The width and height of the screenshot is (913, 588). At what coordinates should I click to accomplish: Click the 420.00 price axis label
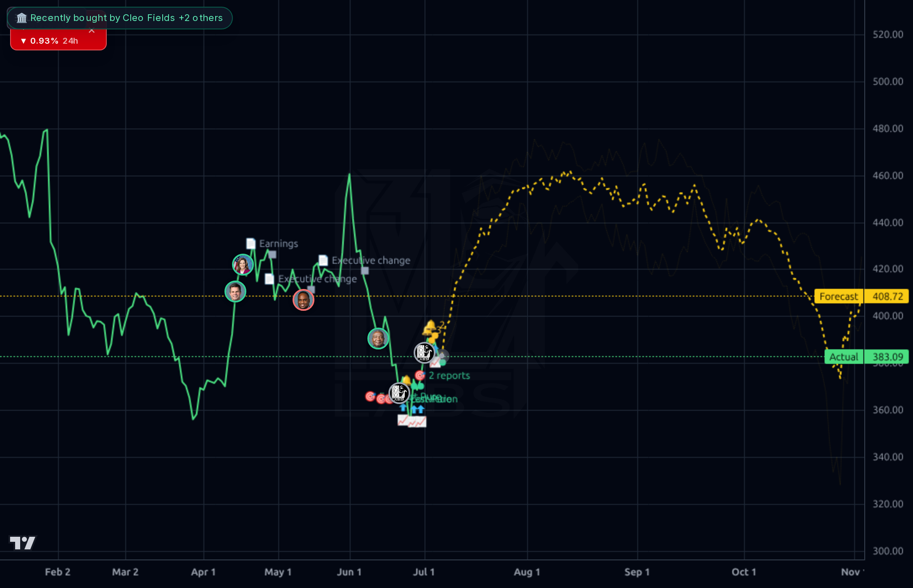click(888, 269)
